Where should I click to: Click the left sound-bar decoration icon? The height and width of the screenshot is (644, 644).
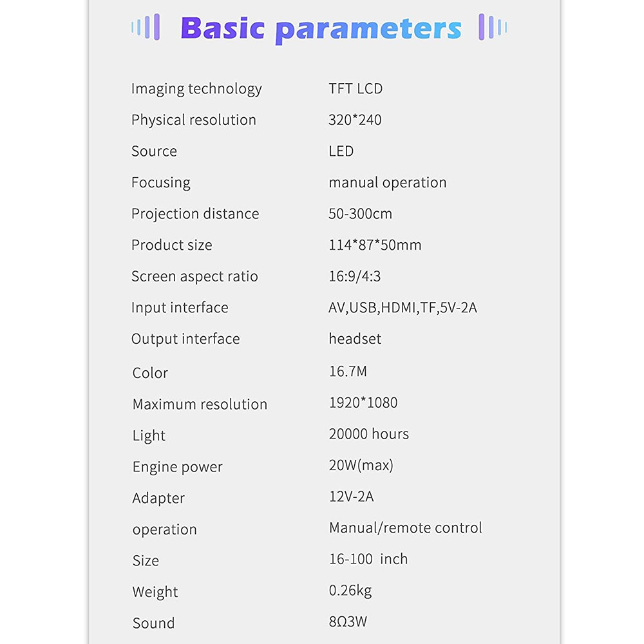point(146,27)
